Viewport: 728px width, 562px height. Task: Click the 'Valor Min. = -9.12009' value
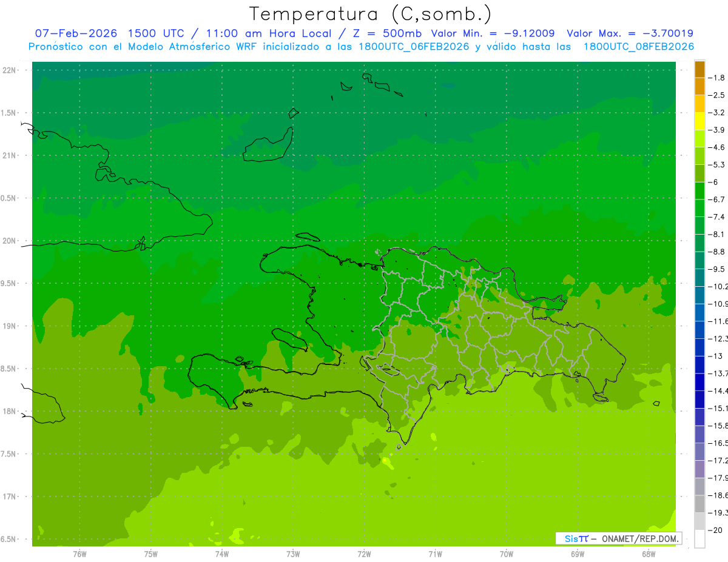(x=493, y=33)
